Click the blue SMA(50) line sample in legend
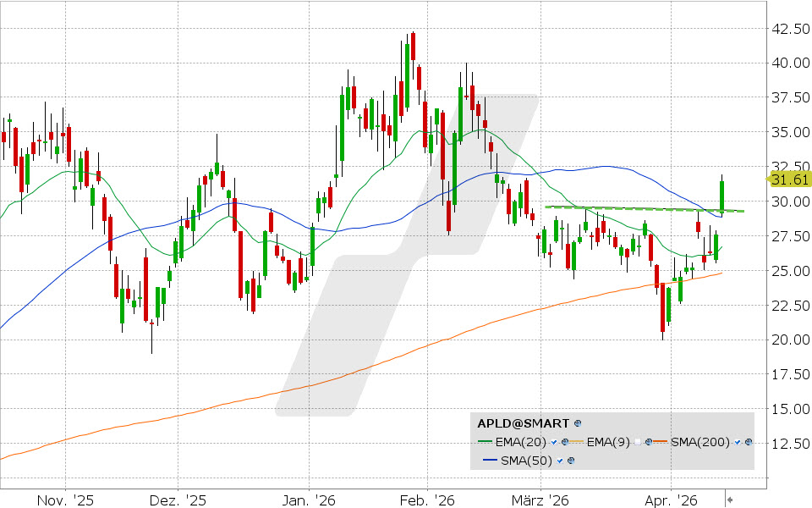 click(491, 461)
